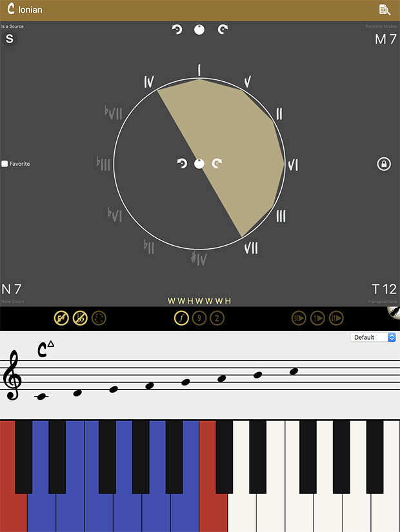The height and width of the screenshot is (532, 400).
Task: Open the scale search icon in header
Action: click(x=385, y=10)
